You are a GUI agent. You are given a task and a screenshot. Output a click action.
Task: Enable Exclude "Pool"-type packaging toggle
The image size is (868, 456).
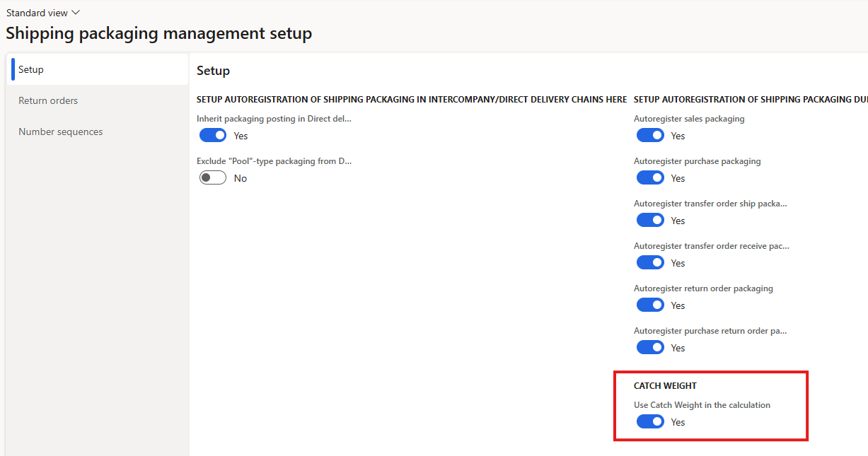click(x=213, y=178)
